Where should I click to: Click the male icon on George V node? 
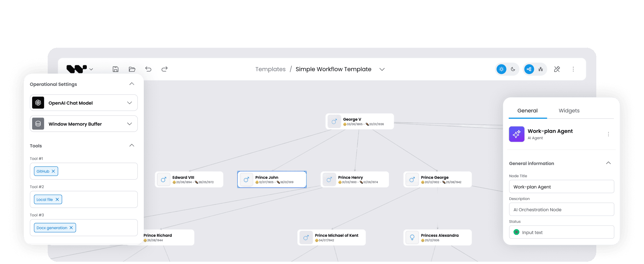(x=334, y=121)
